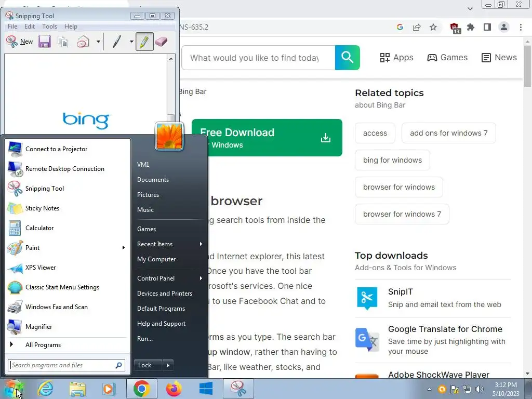Open the Apps section on webpage
The height and width of the screenshot is (399, 532).
pos(396,57)
